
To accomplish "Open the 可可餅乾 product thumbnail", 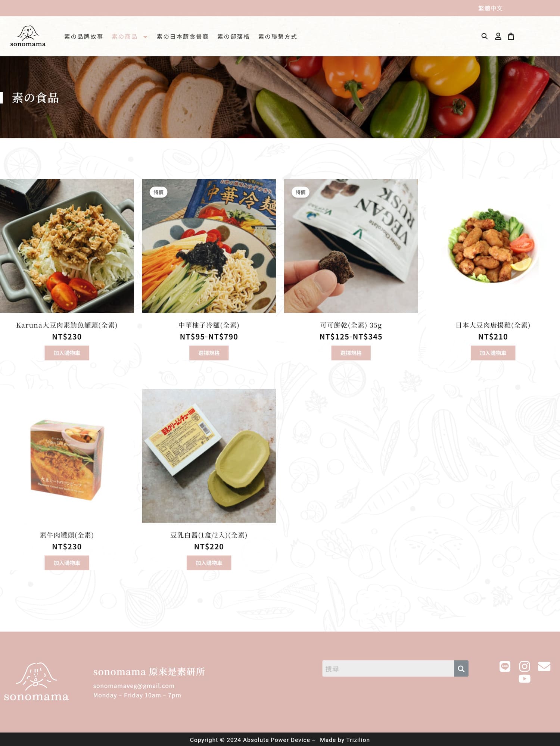I will 351,246.
